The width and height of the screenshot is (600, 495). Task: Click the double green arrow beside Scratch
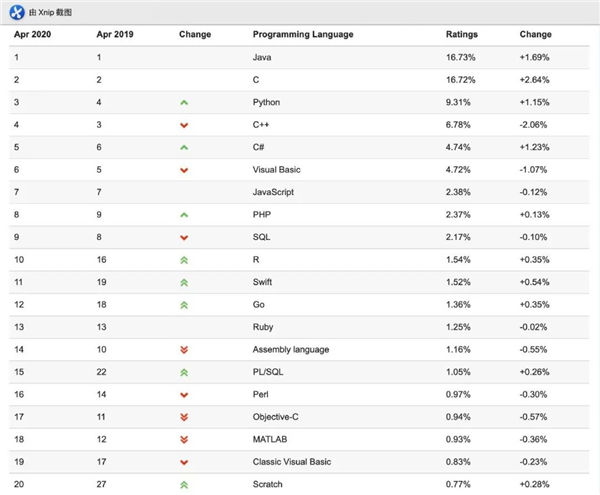click(x=184, y=485)
